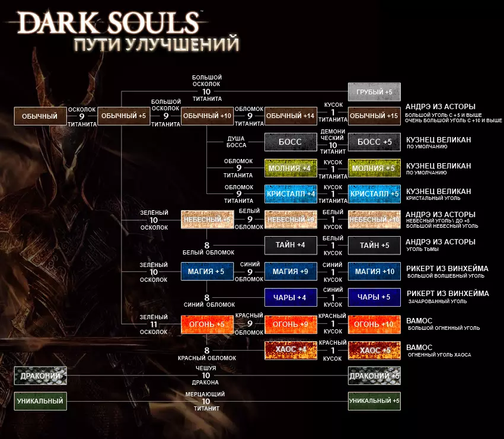The width and height of the screenshot is (504, 439).
Task: Click the МАГИЯ +10 box
Action: point(374,272)
